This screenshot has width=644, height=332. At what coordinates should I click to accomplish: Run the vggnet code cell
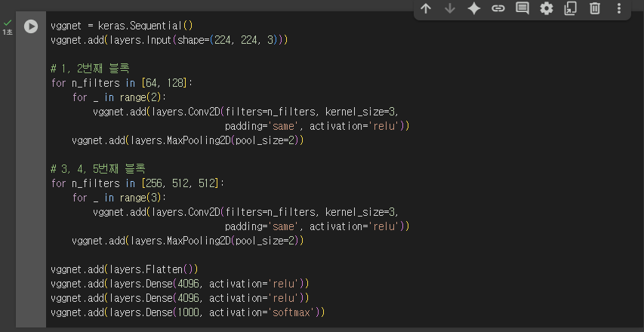[31, 26]
